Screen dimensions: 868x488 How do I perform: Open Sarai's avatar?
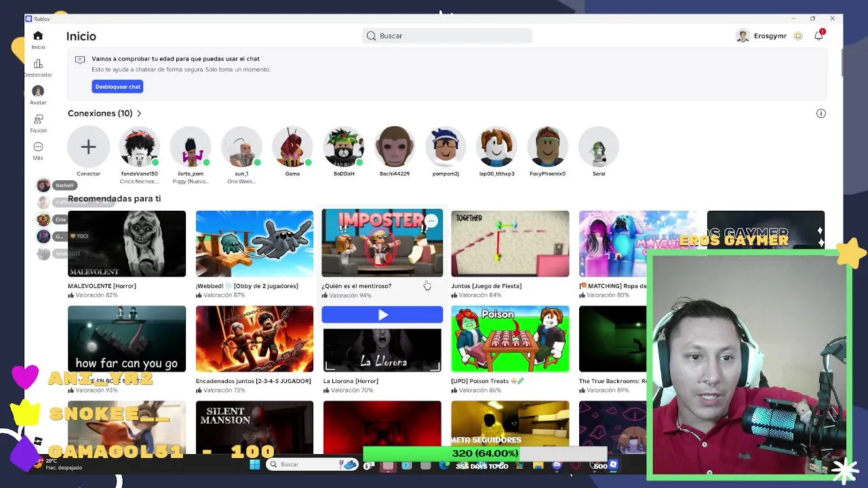pyautogui.click(x=599, y=146)
